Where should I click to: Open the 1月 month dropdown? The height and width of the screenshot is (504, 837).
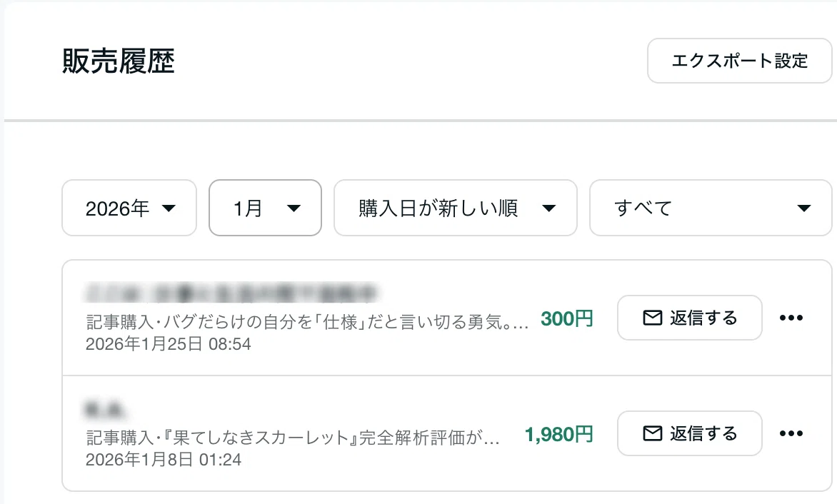click(x=265, y=208)
